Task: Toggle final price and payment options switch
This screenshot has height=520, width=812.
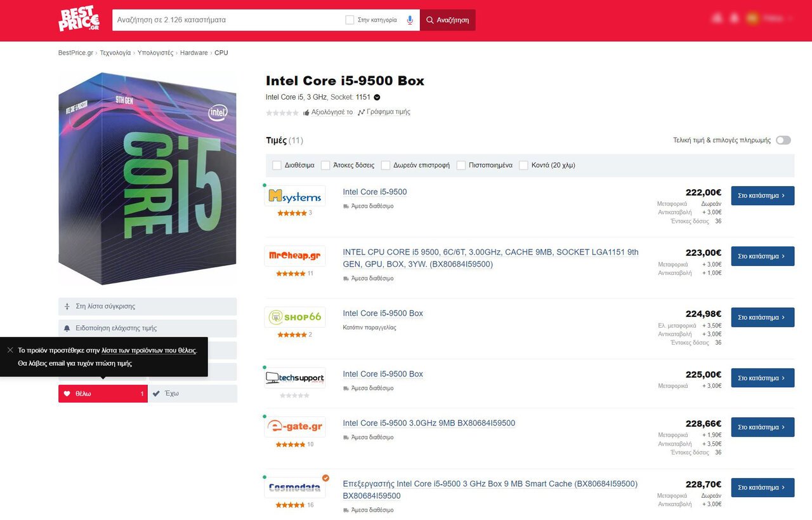Action: point(783,140)
